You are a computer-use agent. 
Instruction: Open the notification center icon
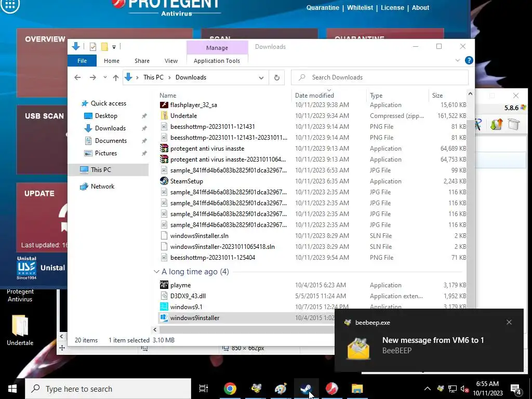pyautogui.click(x=516, y=389)
